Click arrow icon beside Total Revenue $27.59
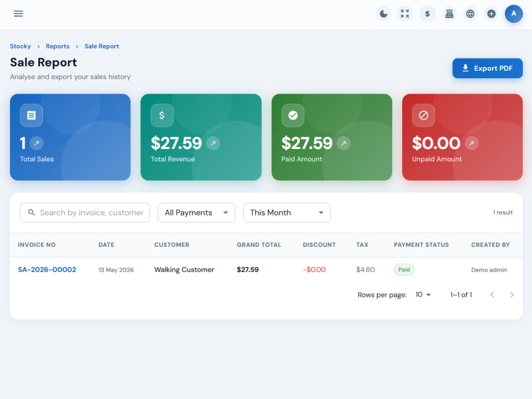532x399 pixels. tap(213, 143)
